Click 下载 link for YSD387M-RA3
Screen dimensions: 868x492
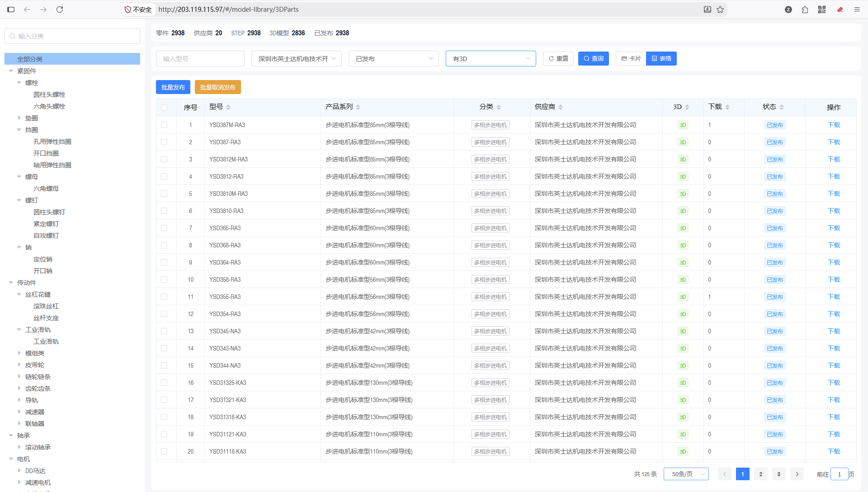[834, 125]
